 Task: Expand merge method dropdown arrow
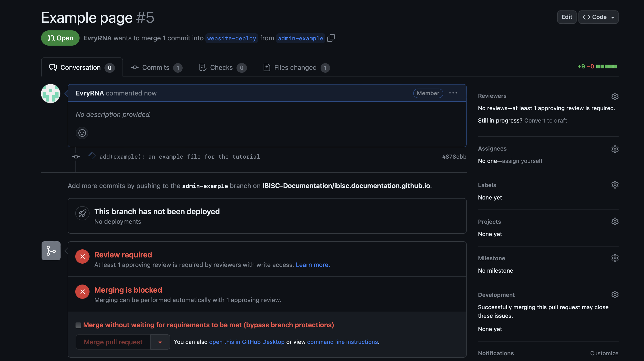pyautogui.click(x=160, y=342)
